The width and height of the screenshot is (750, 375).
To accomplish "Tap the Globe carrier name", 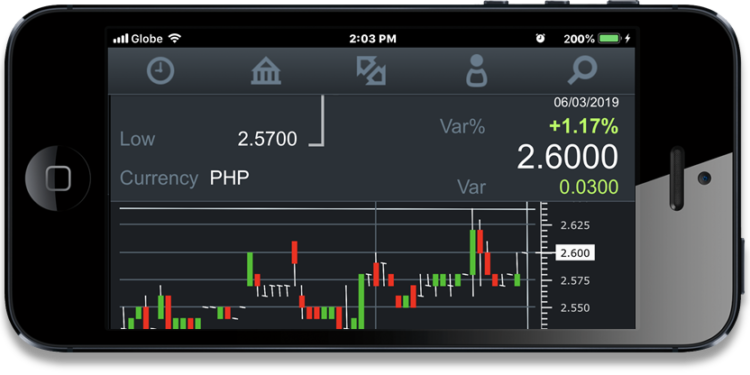I will (147, 39).
